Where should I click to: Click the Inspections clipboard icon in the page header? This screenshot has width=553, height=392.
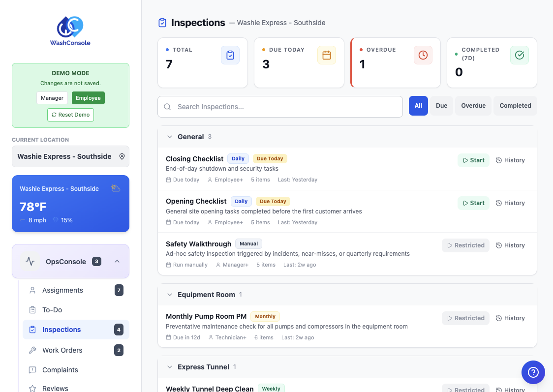click(162, 23)
